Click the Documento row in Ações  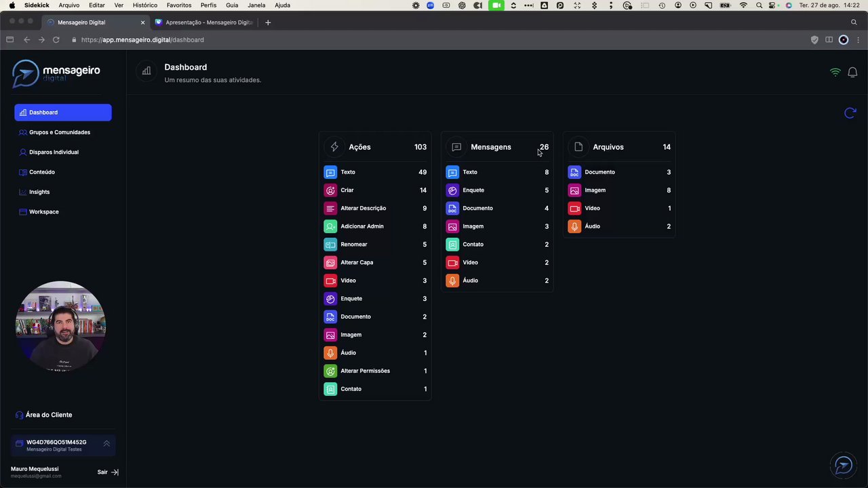tap(375, 317)
